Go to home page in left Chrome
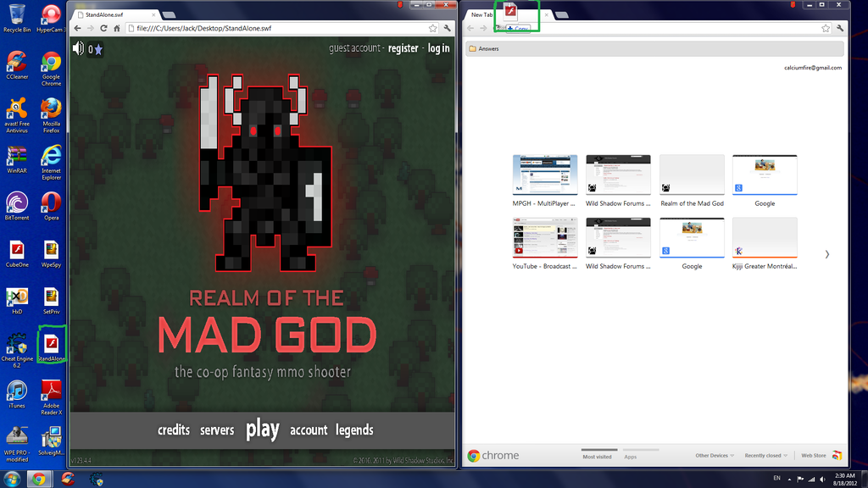The image size is (868, 488). (117, 28)
